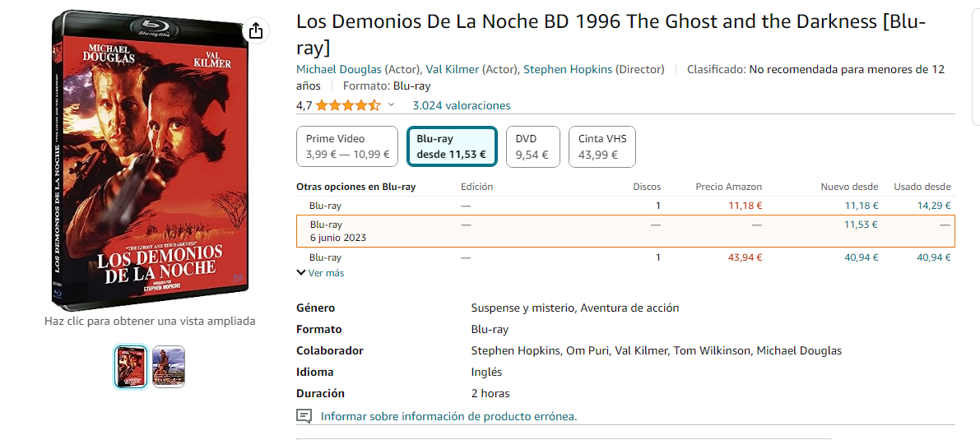Click the report incorrect info speech icon

pyautogui.click(x=304, y=416)
